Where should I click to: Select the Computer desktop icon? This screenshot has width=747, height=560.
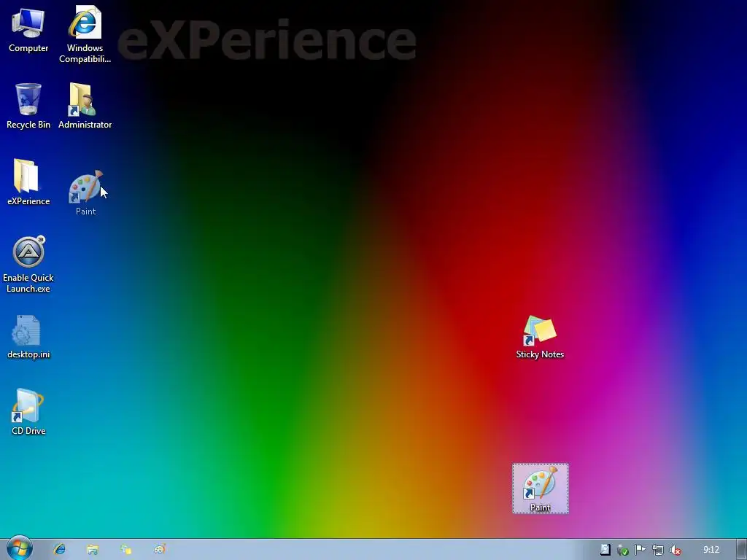(x=28, y=29)
